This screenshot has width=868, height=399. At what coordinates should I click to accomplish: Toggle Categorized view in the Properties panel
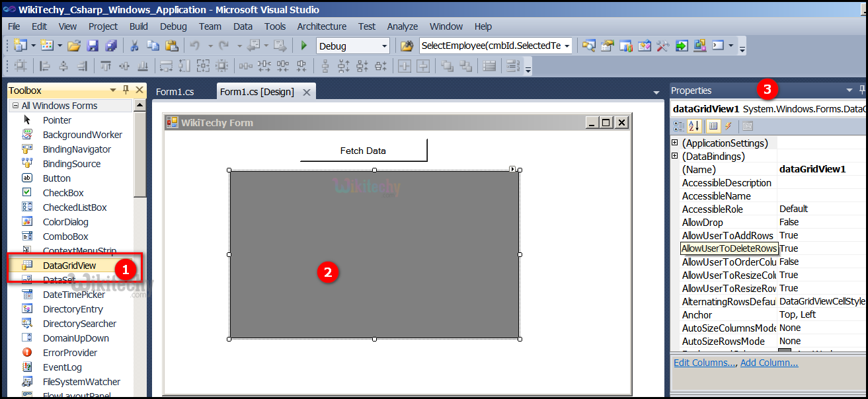(x=678, y=126)
